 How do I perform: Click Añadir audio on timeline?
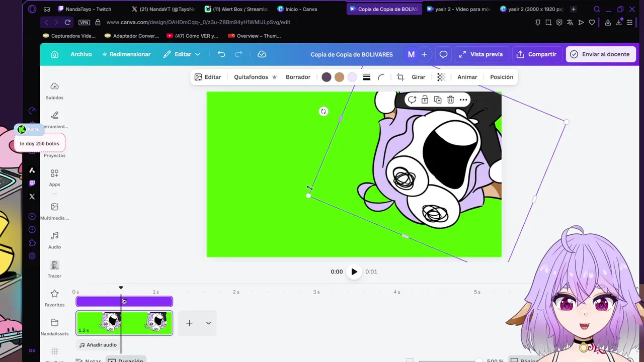[98, 345]
